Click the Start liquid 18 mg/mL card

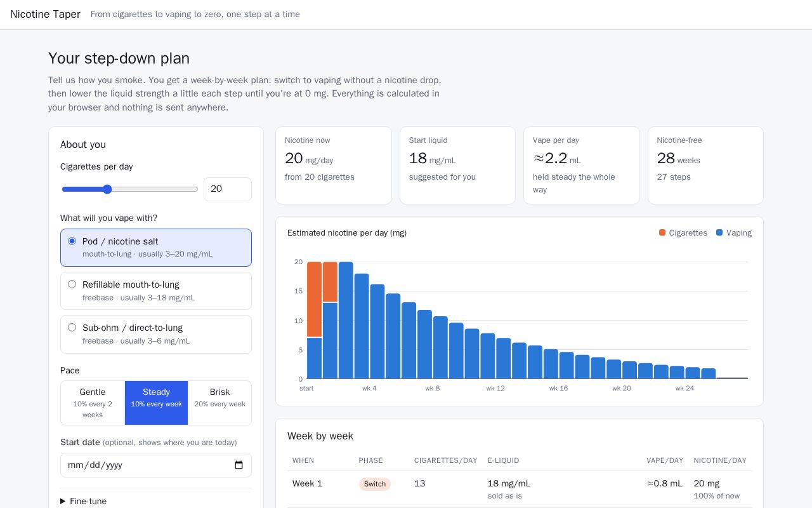(457, 165)
